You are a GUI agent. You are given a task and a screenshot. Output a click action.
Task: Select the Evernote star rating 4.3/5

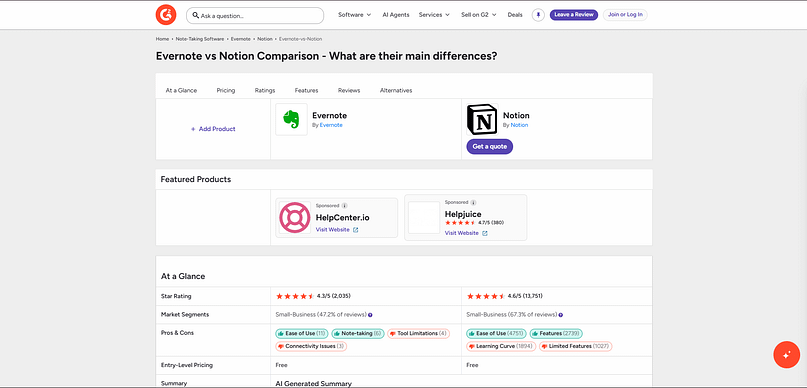point(313,296)
